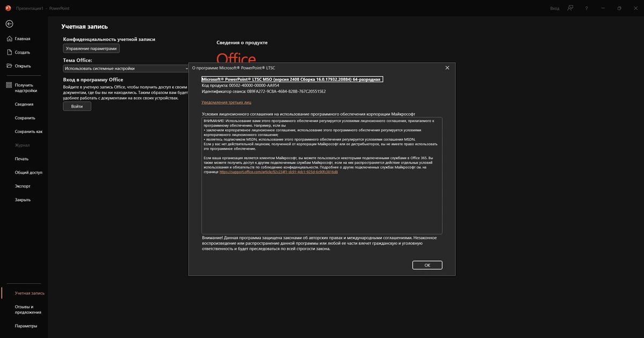The image size is (644, 338).
Task: Click the new document icon beside Создать
Action: (9, 53)
